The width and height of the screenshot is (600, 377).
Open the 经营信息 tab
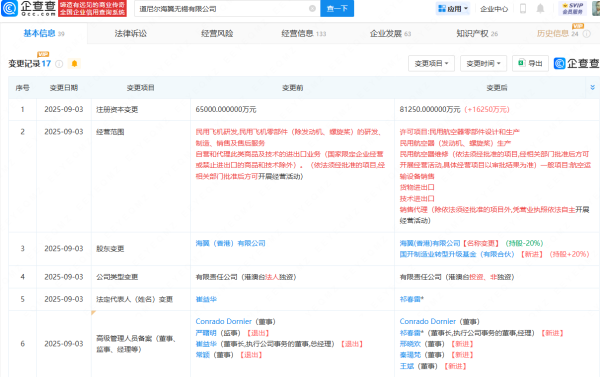[303, 34]
